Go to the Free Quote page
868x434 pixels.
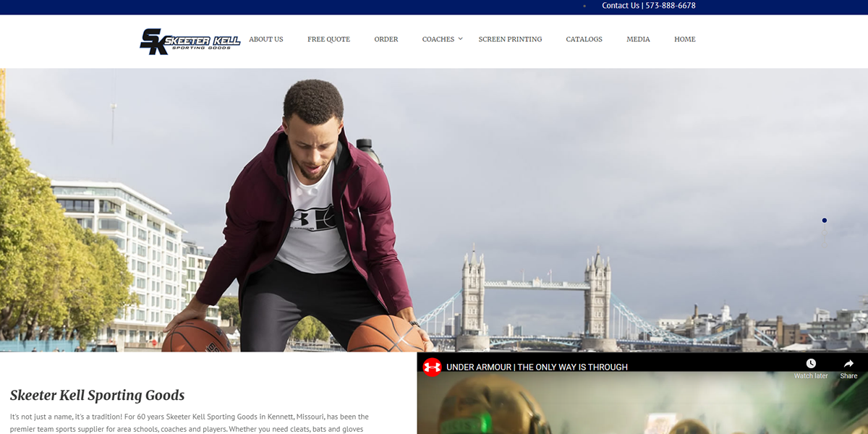click(x=328, y=39)
